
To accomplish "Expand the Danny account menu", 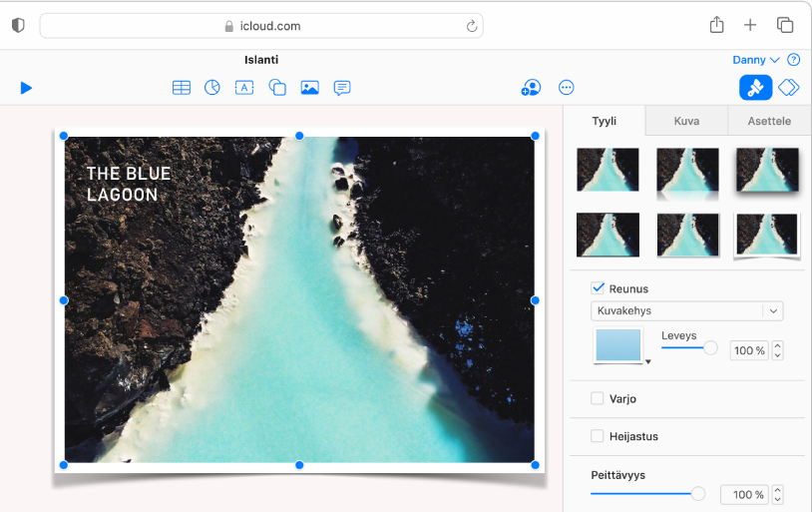I will click(x=755, y=60).
